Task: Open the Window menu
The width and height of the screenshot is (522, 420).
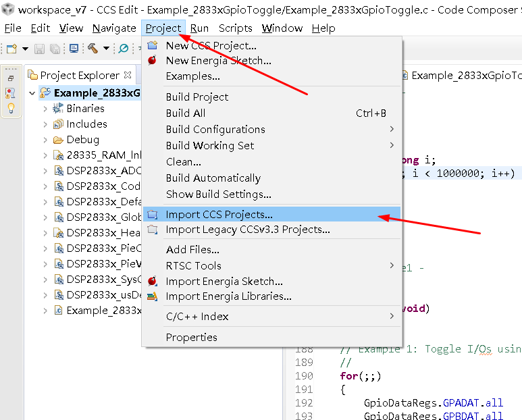Action: click(x=282, y=28)
